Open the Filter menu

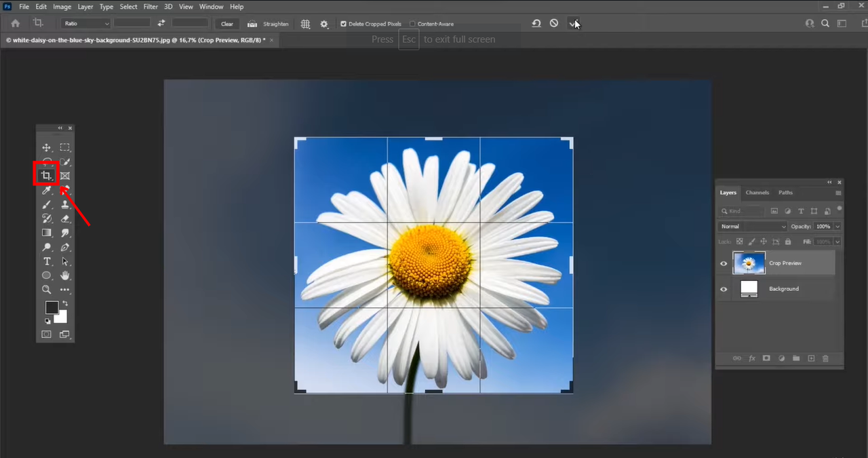tap(151, 7)
